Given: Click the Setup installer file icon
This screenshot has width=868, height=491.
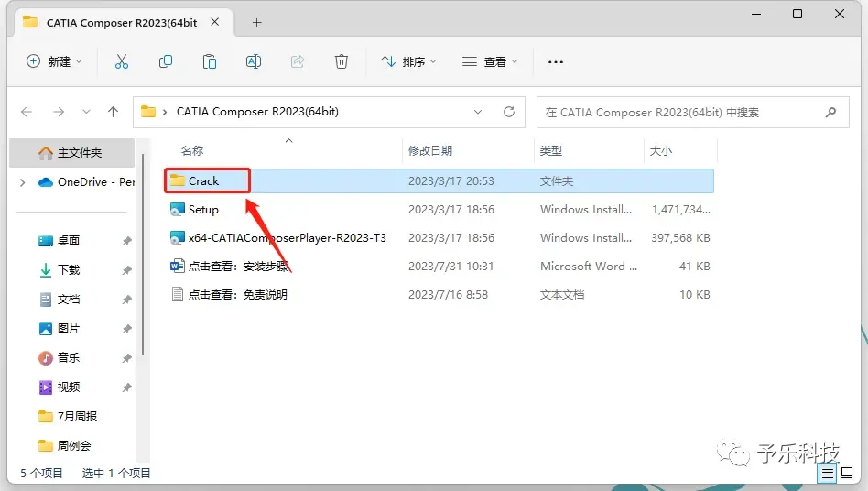Looking at the screenshot, I should [177, 209].
